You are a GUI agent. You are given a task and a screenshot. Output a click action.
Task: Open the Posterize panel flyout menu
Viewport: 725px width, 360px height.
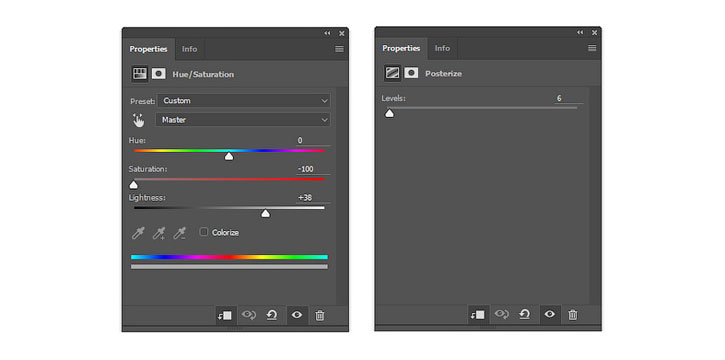(592, 48)
